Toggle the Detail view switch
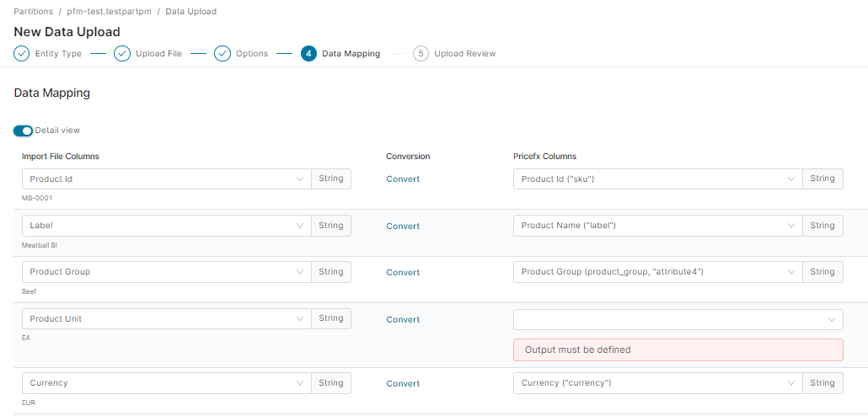The width and height of the screenshot is (868, 416). 24,131
